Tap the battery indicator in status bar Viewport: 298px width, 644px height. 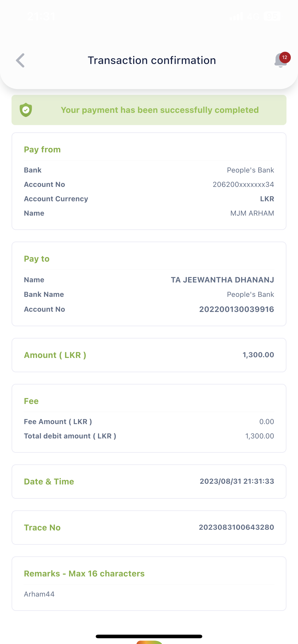point(272,17)
